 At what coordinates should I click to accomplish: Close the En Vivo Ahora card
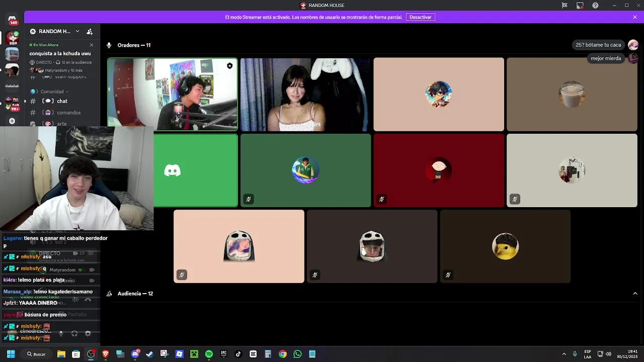pyautogui.click(x=92, y=45)
